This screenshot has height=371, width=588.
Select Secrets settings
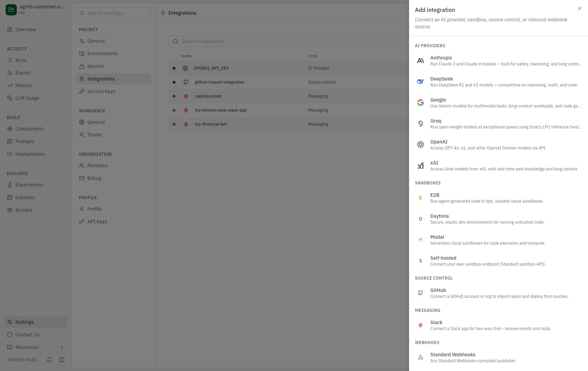click(x=114, y=66)
